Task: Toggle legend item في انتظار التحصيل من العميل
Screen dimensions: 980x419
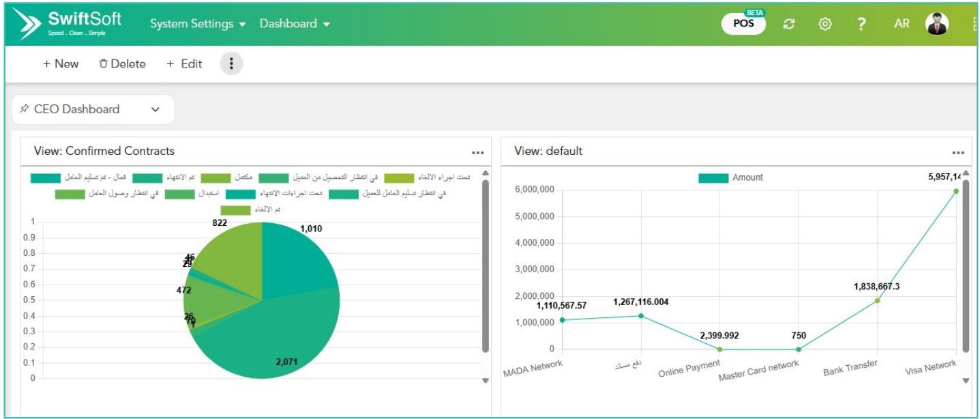Action: (x=318, y=177)
